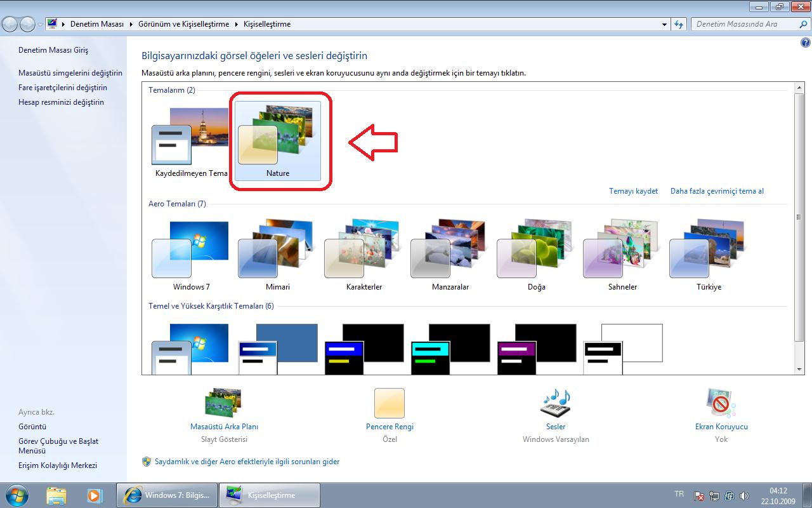
Task: Switch to Internet Explorer taskbar window
Action: (167, 495)
